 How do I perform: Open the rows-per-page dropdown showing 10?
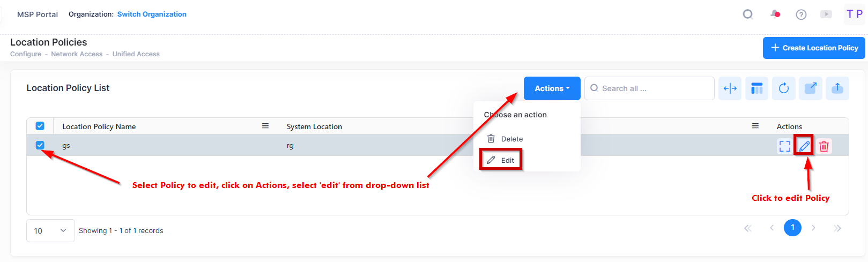(x=50, y=231)
